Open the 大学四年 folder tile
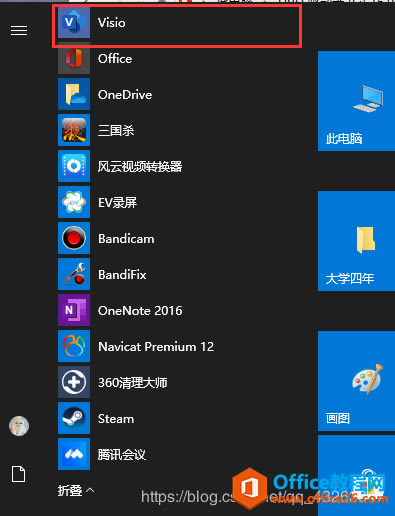 (x=356, y=241)
